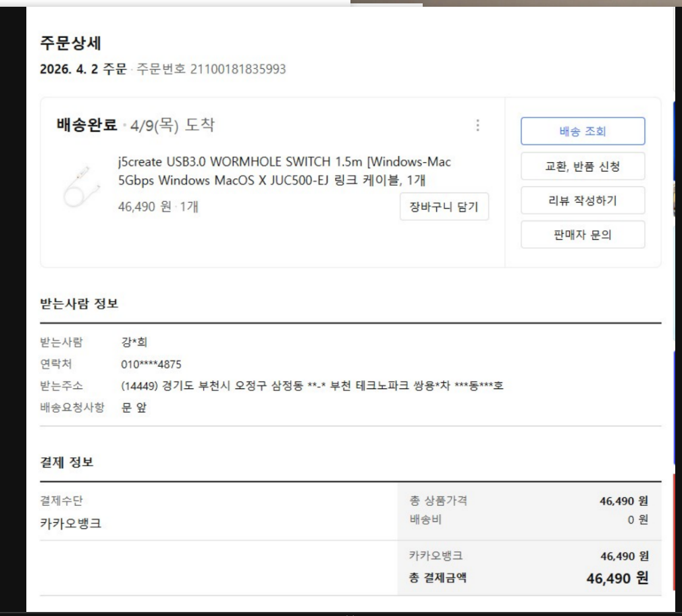Screen dimensions: 682x616
Task: Click the 배송완료 status label
Action: 86,125
